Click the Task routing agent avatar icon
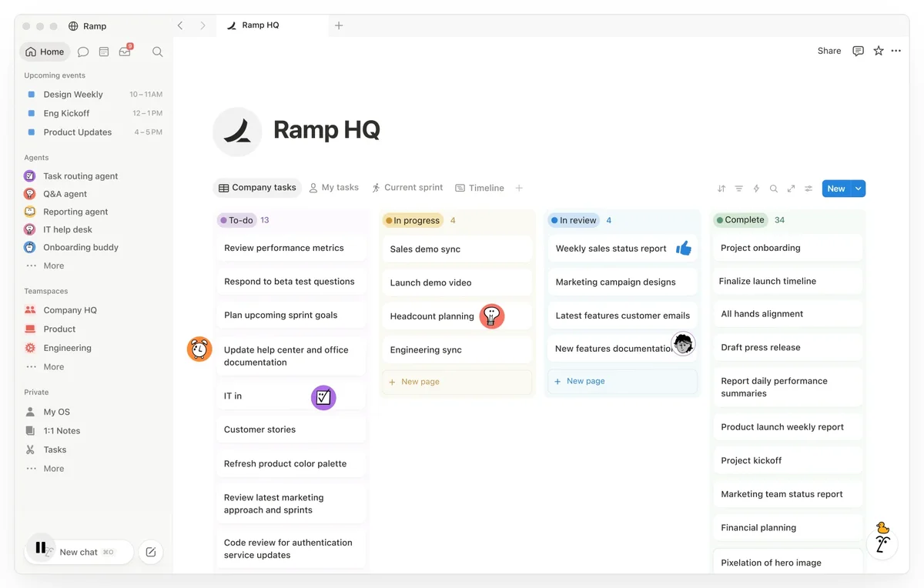The height and width of the screenshot is (588, 924). 30,175
